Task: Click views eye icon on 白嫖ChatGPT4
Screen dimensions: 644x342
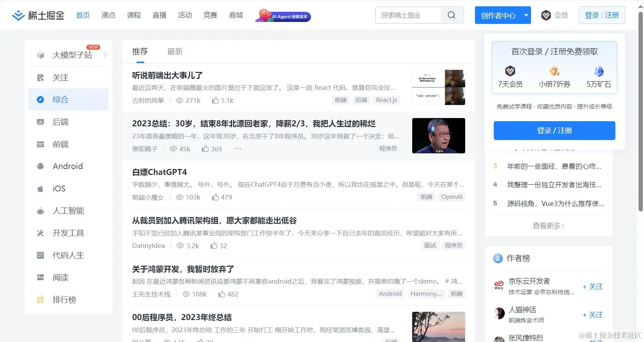Action: tap(180, 197)
